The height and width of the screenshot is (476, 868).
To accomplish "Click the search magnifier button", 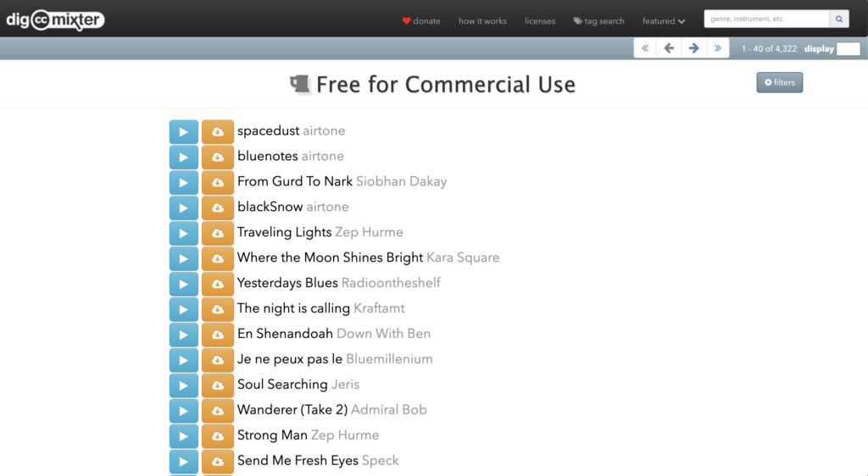I will 838,19.
